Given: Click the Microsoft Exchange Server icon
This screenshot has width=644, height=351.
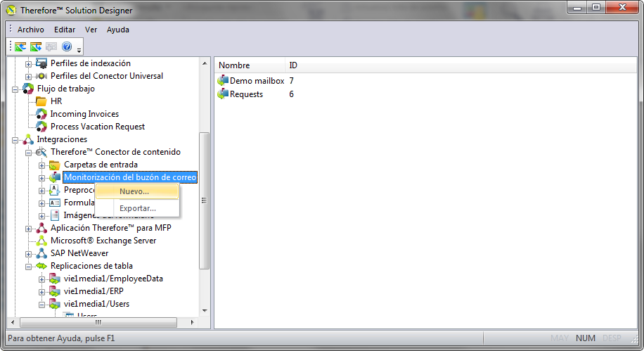Looking at the screenshot, I should [x=41, y=241].
